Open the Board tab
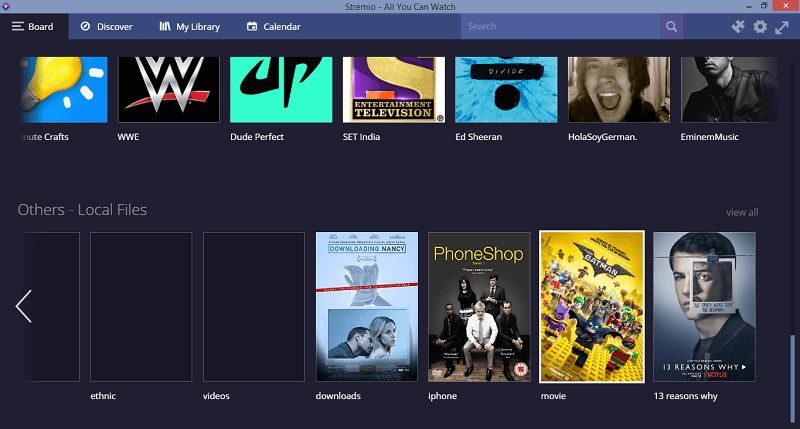Image resolution: width=800 pixels, height=429 pixels. click(34, 27)
